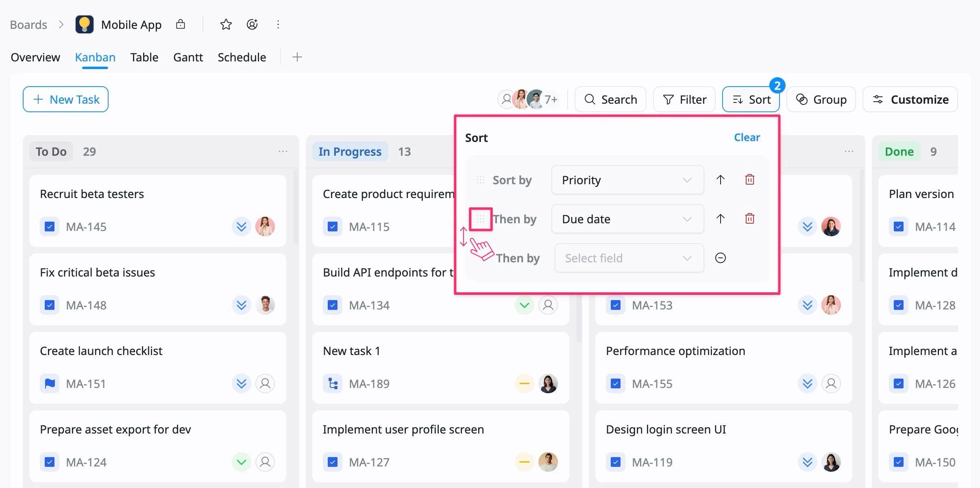This screenshot has width=980, height=488.
Task: Open the vertical three-dot board menu
Action: click(x=278, y=24)
